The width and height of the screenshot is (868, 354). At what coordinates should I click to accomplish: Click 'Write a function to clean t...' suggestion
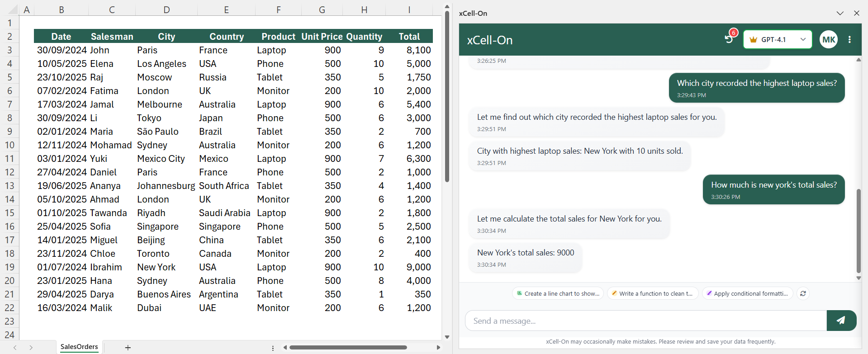(x=652, y=293)
